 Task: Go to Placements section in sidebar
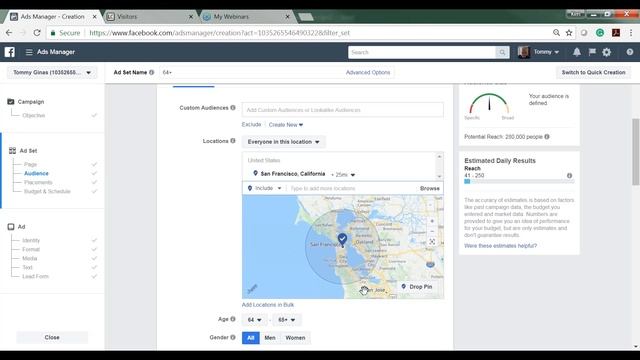point(38,182)
